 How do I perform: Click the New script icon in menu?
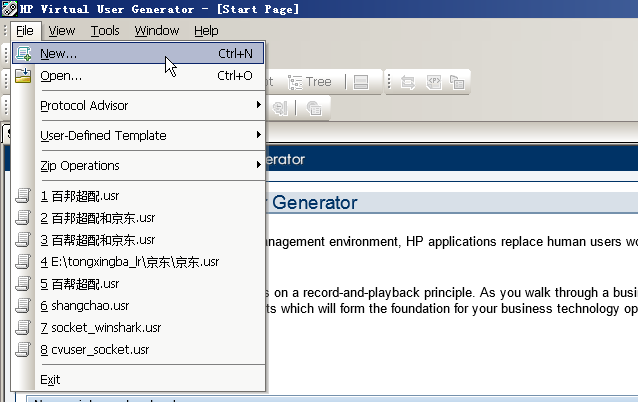coord(23,53)
